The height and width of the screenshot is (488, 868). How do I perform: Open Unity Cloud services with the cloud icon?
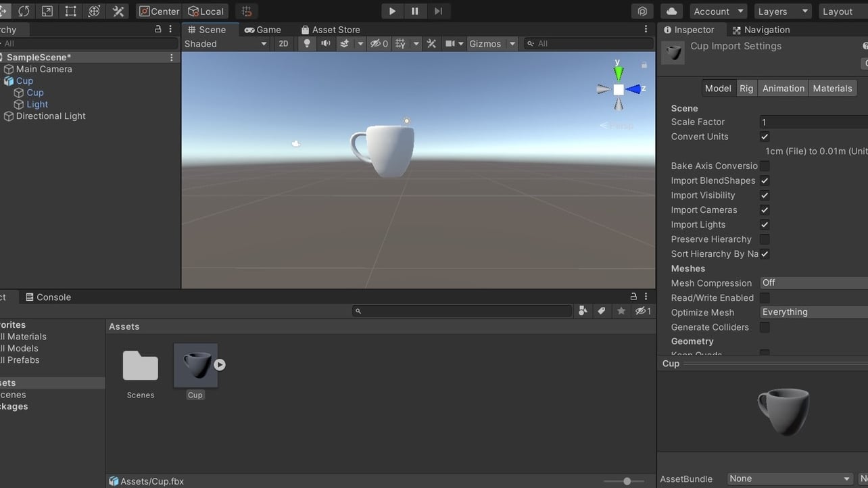[x=670, y=11]
